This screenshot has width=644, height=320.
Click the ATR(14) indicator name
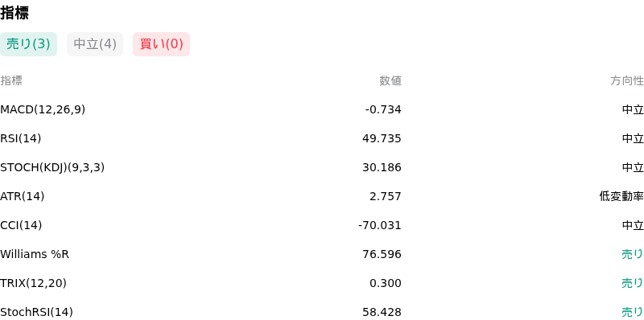pyautogui.click(x=23, y=197)
